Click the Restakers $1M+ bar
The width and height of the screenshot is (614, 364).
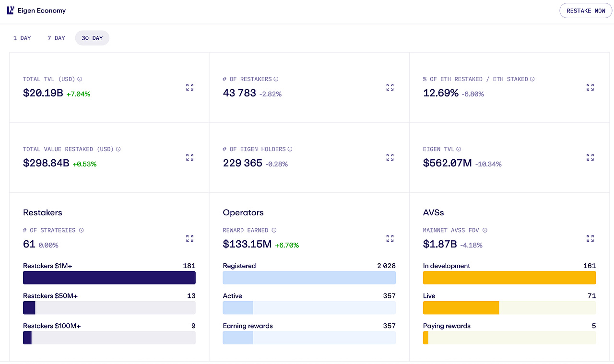[x=109, y=278]
